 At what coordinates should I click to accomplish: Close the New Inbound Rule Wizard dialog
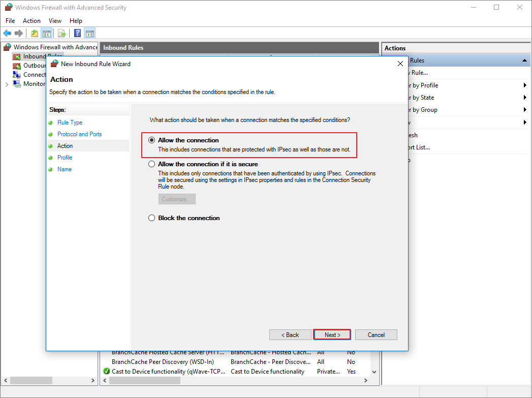[400, 64]
